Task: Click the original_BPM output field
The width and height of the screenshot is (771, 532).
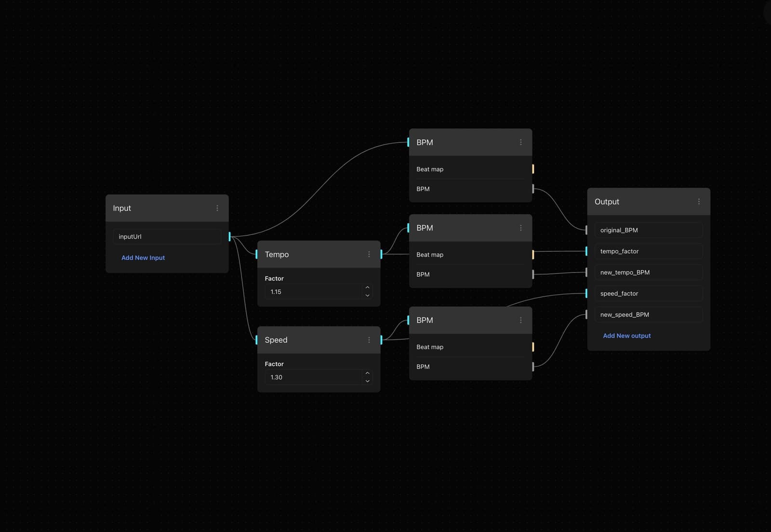Action: (x=648, y=230)
